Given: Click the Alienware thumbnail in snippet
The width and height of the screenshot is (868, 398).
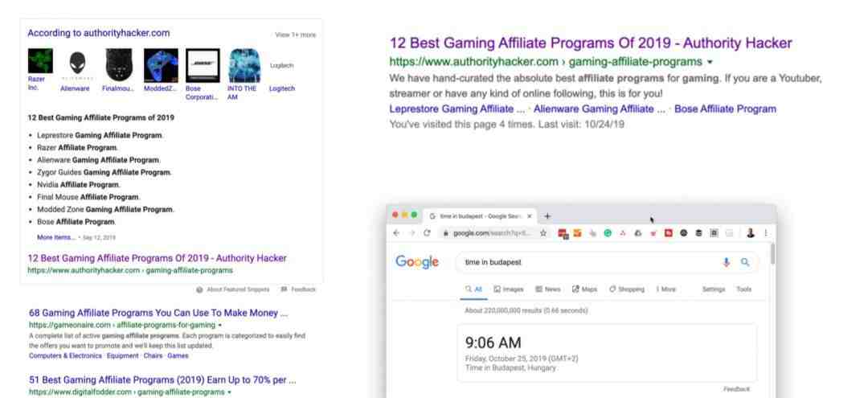Looking at the screenshot, I should [x=77, y=65].
